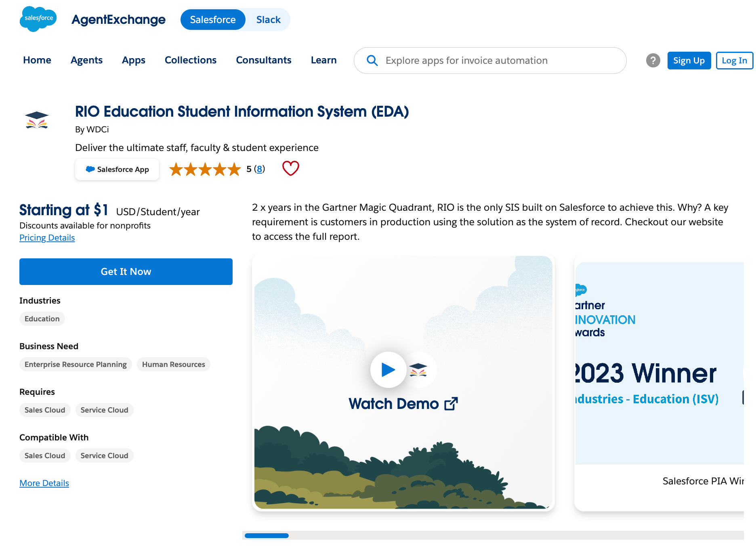
Task: Click the RIO Education app logo
Action: click(37, 120)
